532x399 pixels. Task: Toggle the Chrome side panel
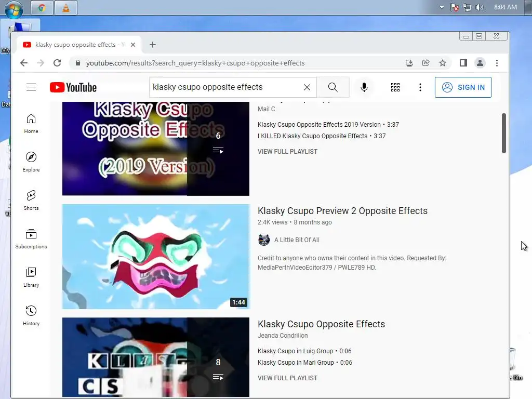463,63
